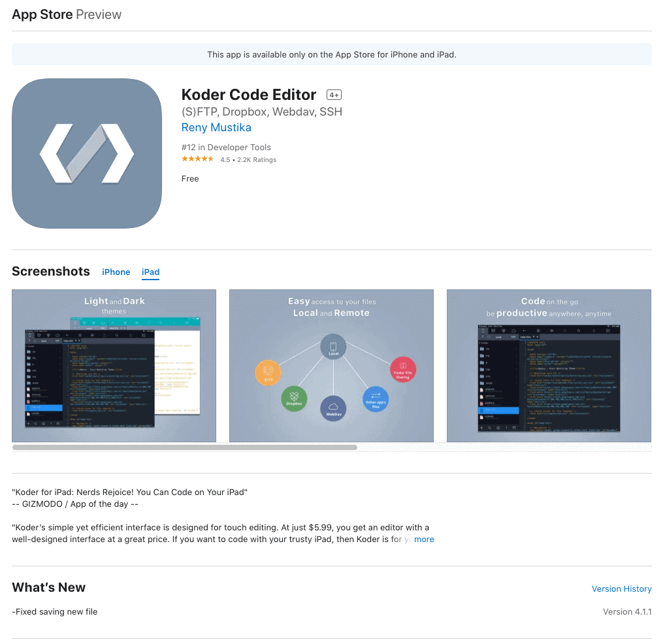This screenshot has width=665, height=644.
Task: Click the 4+ age rating badge
Action: point(334,95)
